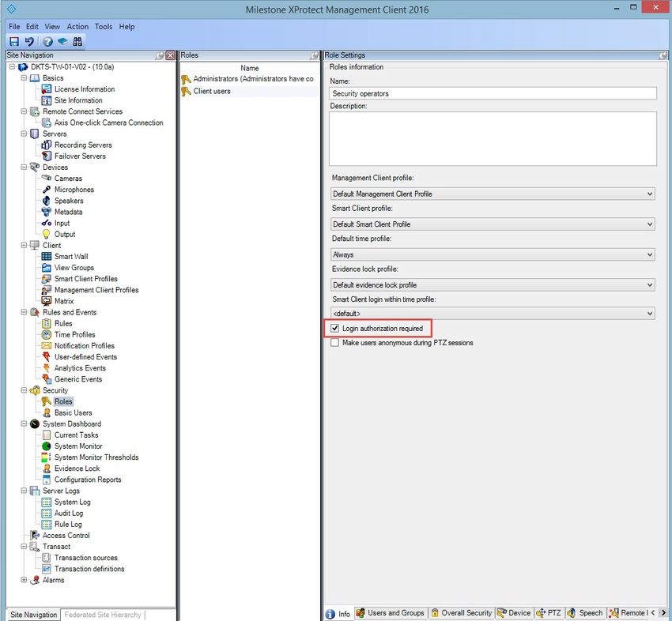Click the Undo toolbar icon
Screen dimensions: 672x621
(29, 42)
